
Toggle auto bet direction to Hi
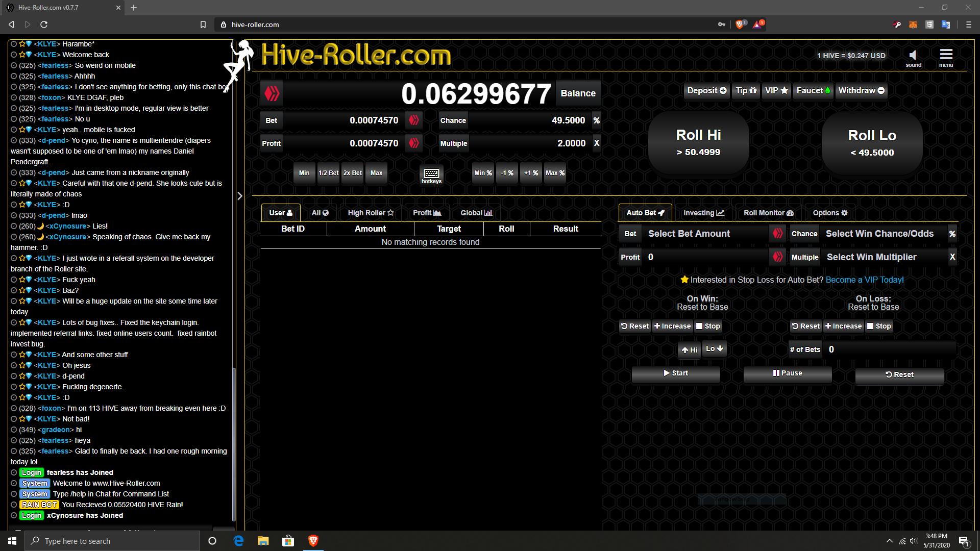[690, 349]
